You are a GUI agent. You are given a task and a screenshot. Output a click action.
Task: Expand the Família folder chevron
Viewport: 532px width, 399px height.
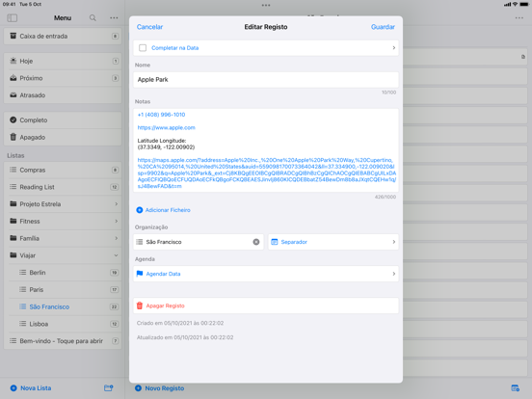click(116, 238)
